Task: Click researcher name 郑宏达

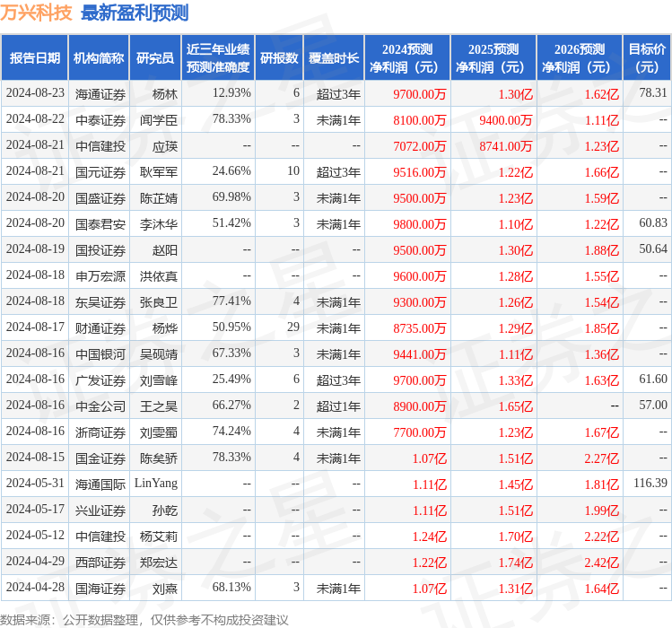Action: coord(159,563)
